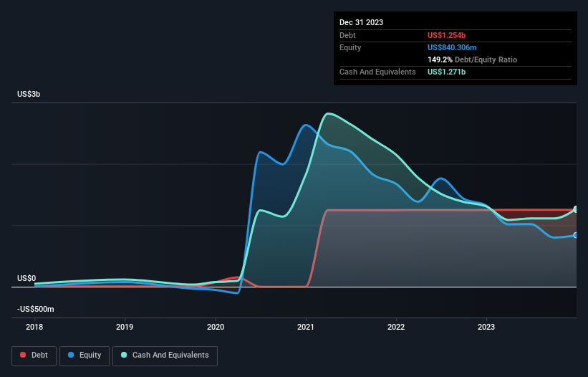
Task: Click the 2020 x-axis label
Action: click(216, 327)
